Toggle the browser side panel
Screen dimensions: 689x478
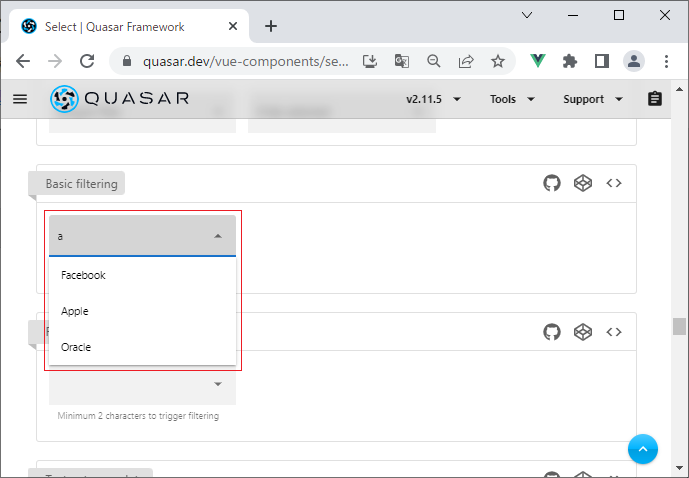point(602,61)
